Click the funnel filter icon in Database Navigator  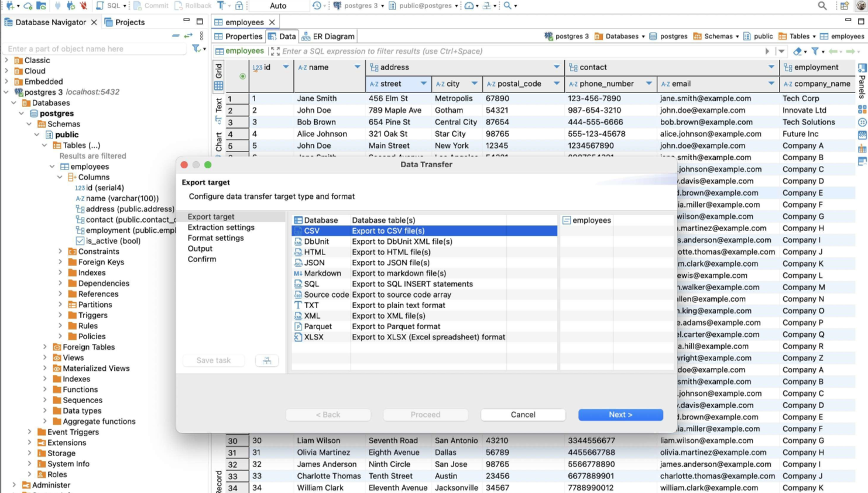coord(197,49)
